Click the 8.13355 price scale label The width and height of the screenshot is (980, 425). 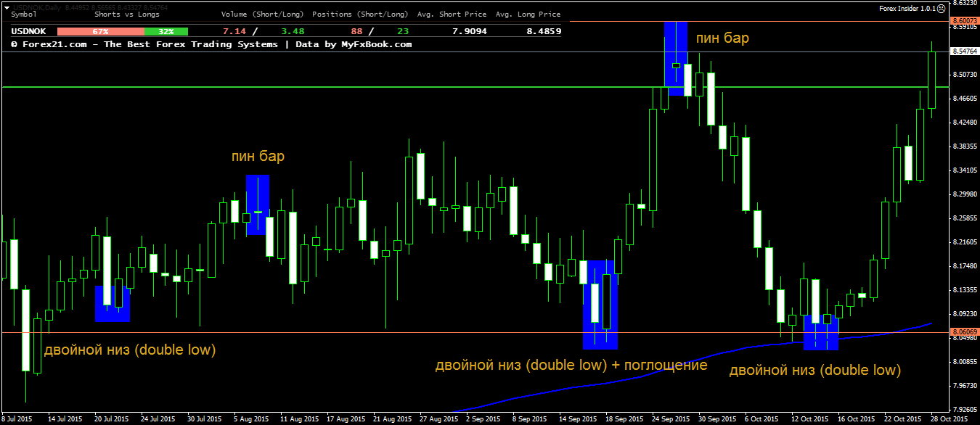(x=964, y=290)
